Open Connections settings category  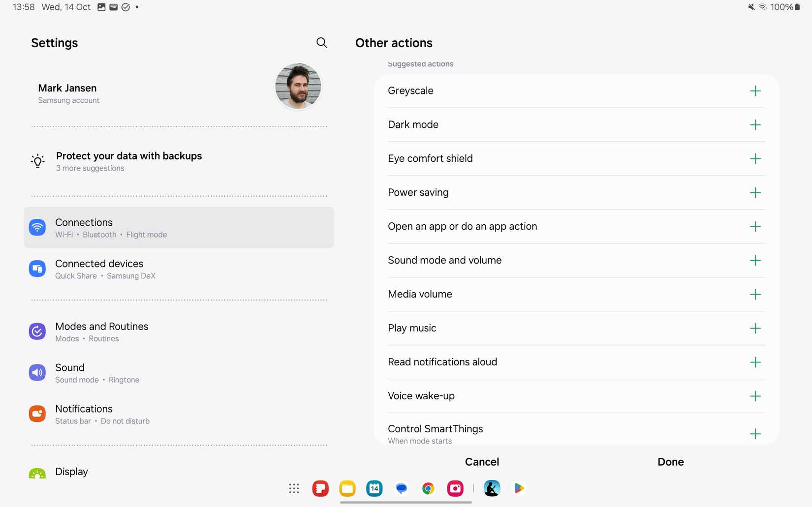tap(179, 228)
